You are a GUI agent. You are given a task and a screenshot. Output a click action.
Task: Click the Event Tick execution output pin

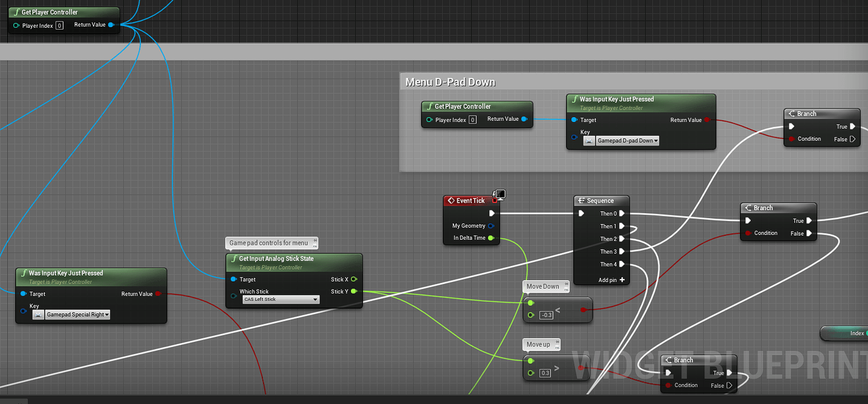(492, 213)
